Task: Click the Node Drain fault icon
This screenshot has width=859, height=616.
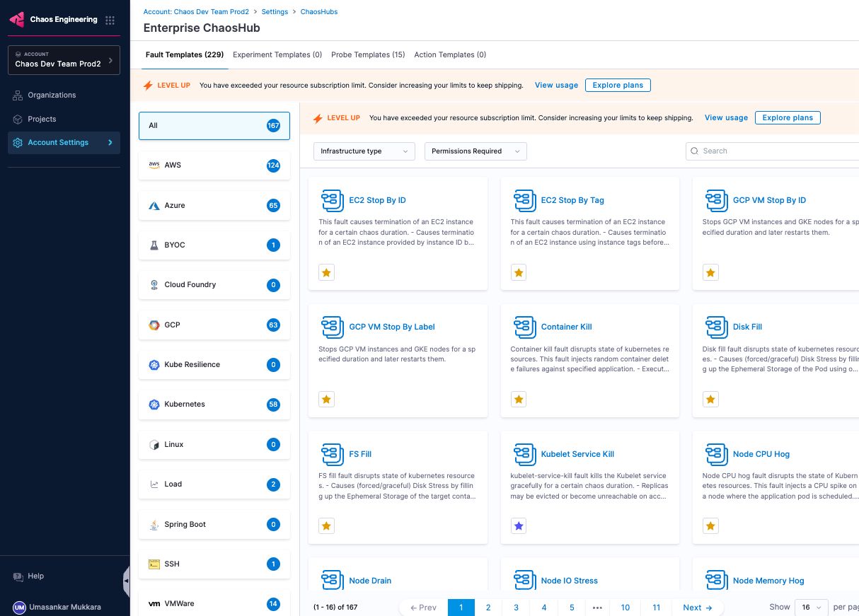Action: pos(332,580)
